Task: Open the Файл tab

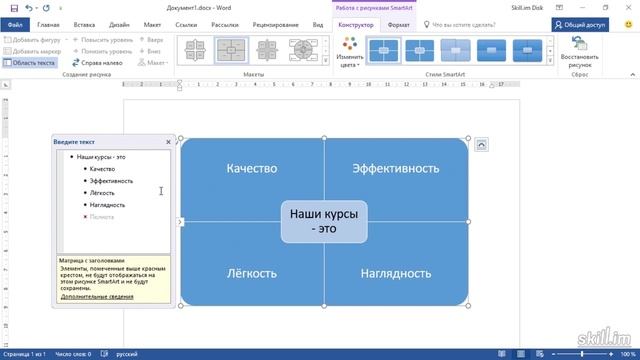Action: pos(15,25)
